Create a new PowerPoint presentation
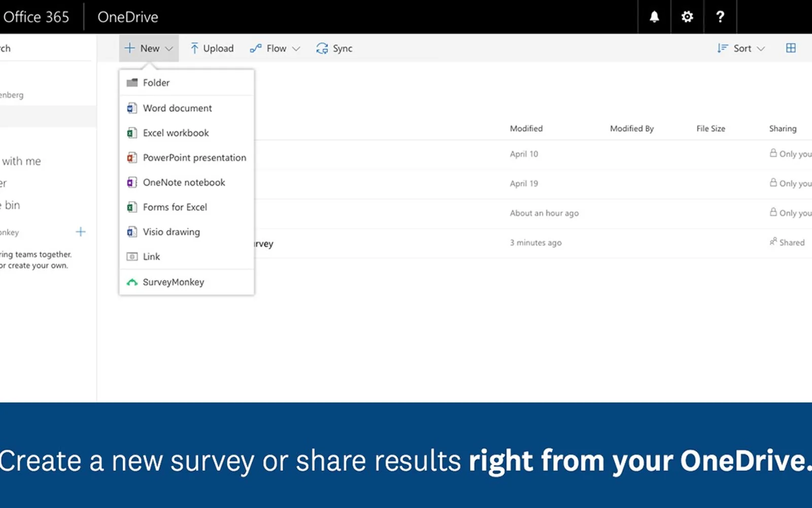The height and width of the screenshot is (508, 812). pyautogui.click(x=187, y=157)
